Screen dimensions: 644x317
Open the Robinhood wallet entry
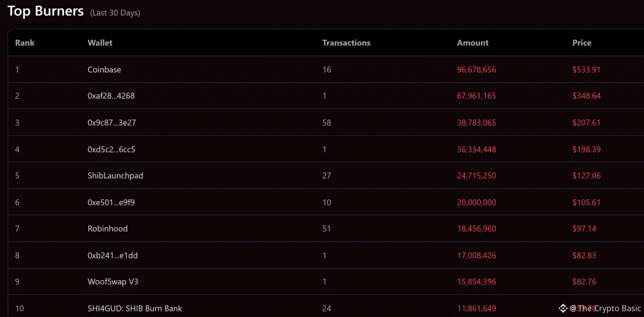tap(108, 229)
